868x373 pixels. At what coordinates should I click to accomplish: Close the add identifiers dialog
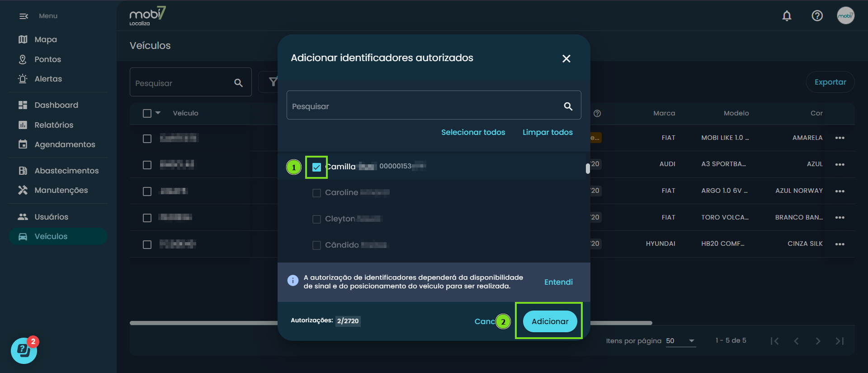point(566,58)
